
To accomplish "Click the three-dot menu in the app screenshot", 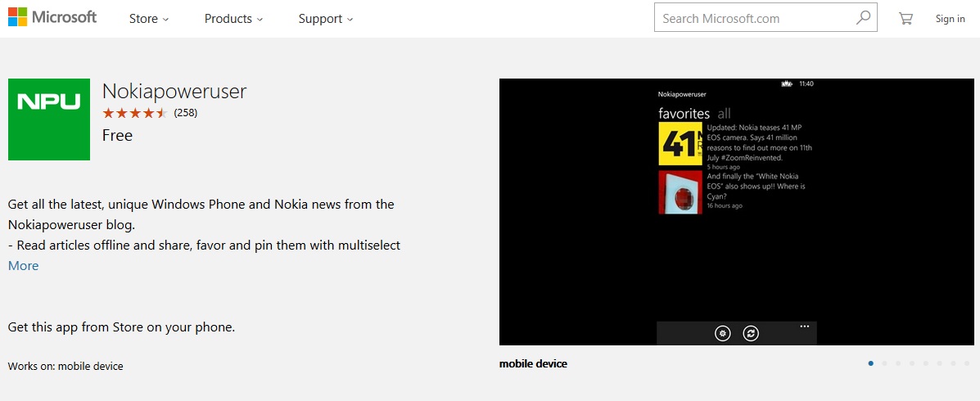I will point(805,327).
